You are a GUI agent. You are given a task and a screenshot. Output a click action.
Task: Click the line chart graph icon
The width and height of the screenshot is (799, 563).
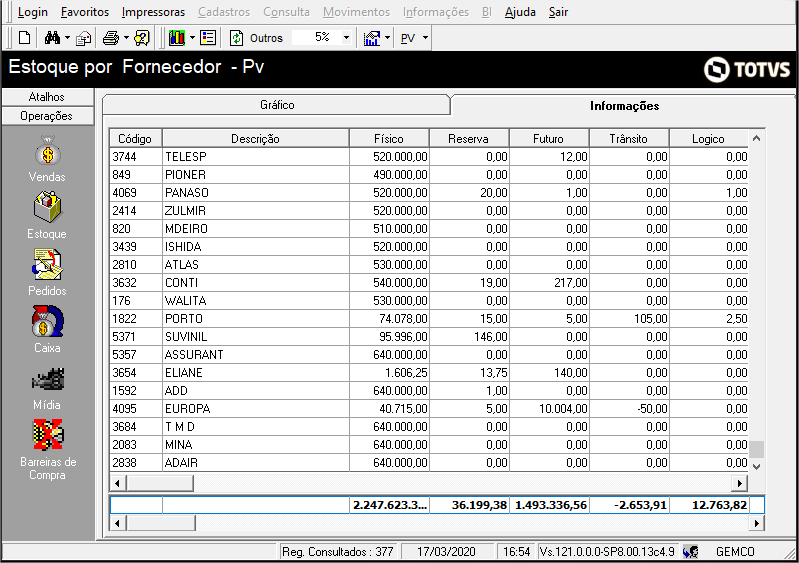tap(372, 38)
